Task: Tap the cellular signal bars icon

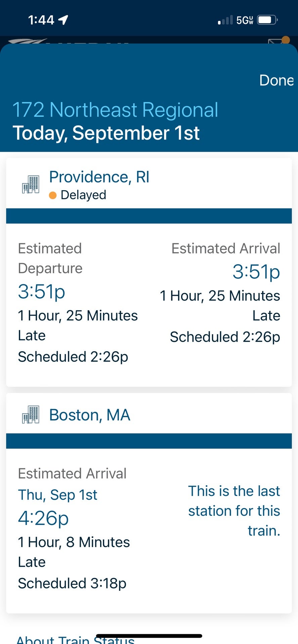Action: 225,20
